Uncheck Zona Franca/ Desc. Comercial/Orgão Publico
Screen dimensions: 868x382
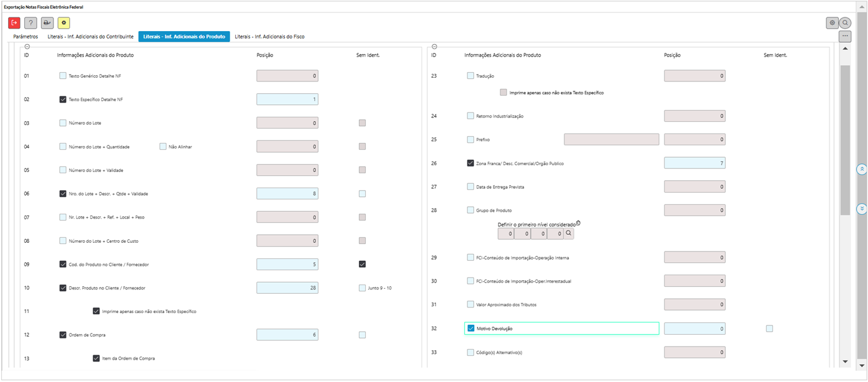pos(470,163)
